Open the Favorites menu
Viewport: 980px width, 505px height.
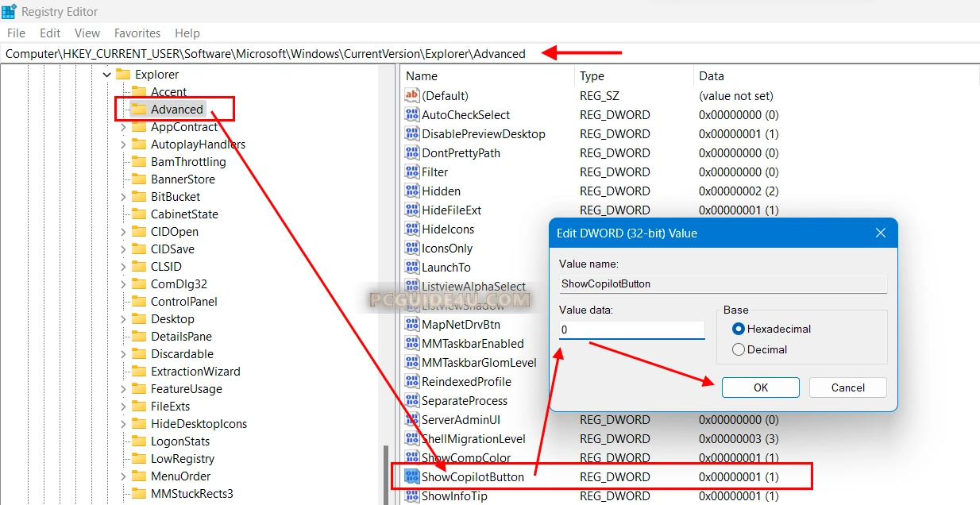[137, 33]
